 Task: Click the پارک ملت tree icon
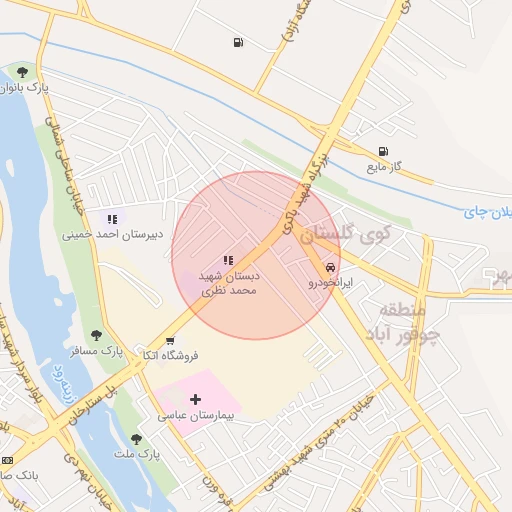(136, 439)
